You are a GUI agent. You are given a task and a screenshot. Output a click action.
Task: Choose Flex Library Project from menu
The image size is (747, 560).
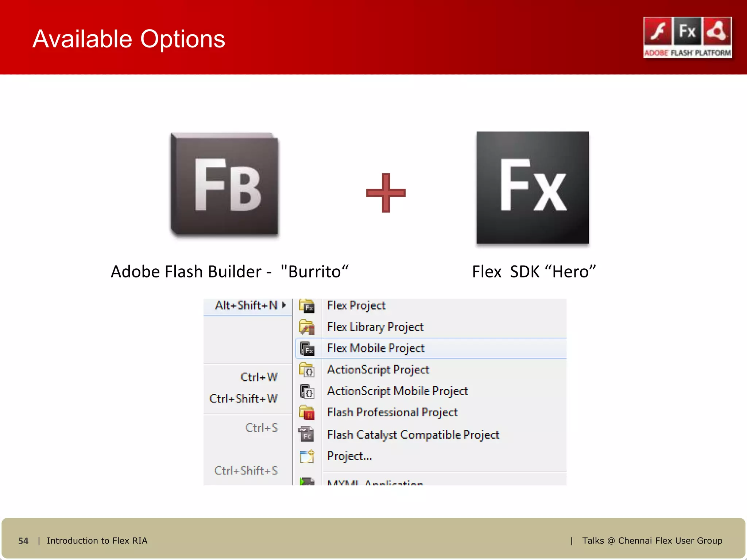[375, 327]
